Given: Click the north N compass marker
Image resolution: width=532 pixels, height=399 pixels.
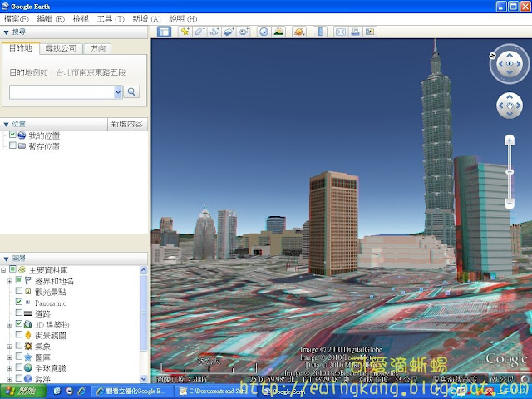Looking at the screenshot, I should point(492,55).
